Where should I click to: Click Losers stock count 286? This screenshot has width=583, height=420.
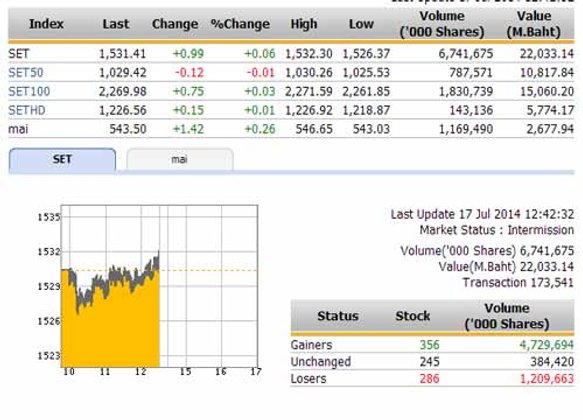pos(429,379)
